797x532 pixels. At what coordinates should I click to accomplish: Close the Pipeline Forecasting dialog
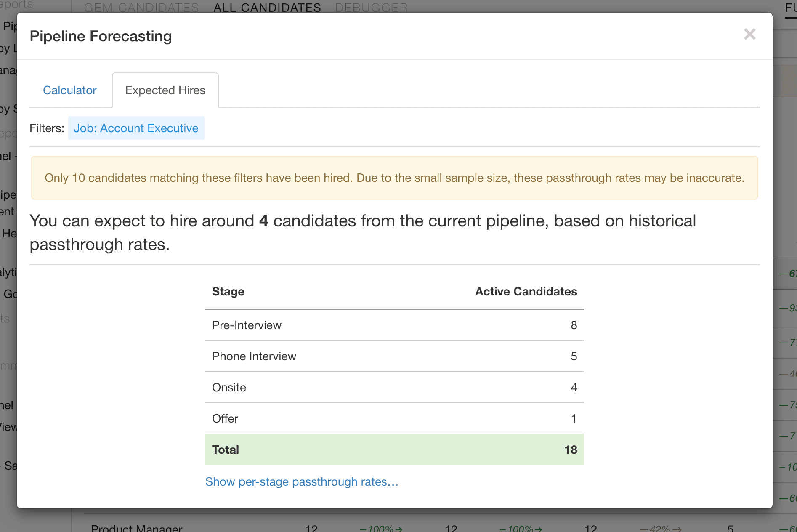pyautogui.click(x=749, y=34)
